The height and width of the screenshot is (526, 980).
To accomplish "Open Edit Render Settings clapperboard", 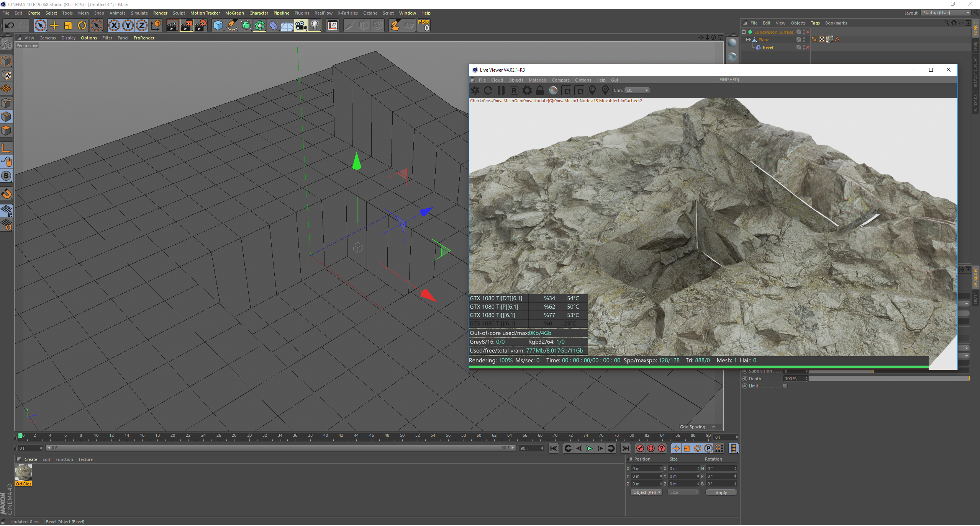I will (x=200, y=25).
